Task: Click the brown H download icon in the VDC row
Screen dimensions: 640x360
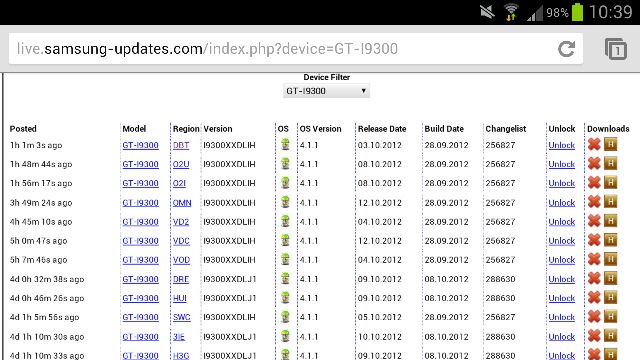Action: [611, 240]
